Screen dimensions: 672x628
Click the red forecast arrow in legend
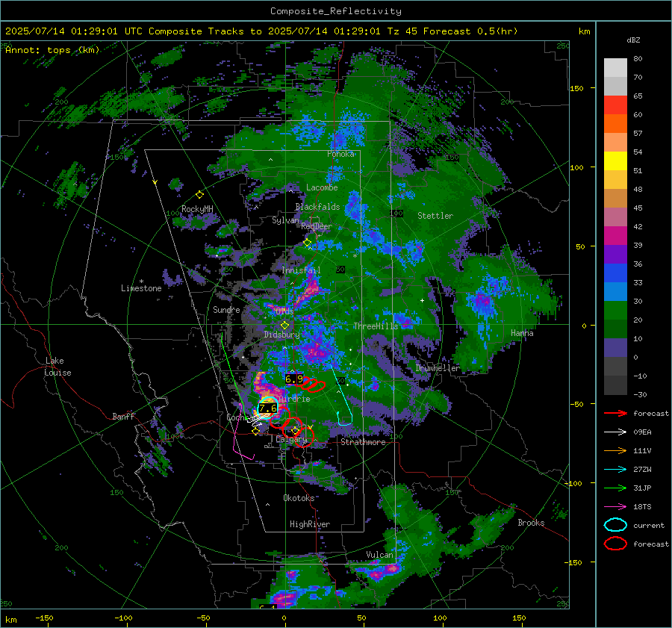point(615,413)
